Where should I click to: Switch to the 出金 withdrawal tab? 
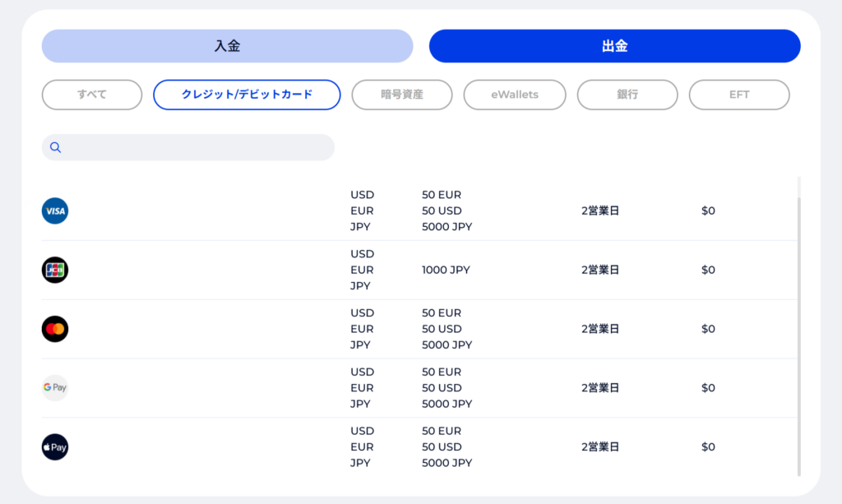pyautogui.click(x=614, y=46)
